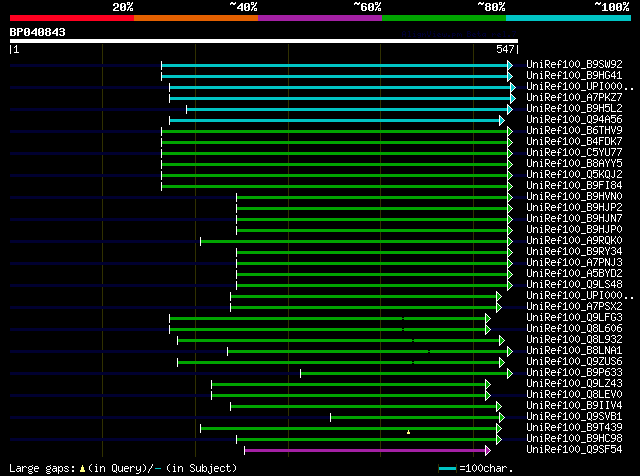The image size is (640, 476).
Task: Select the query name BP040843
Action: pyautogui.click(x=38, y=32)
